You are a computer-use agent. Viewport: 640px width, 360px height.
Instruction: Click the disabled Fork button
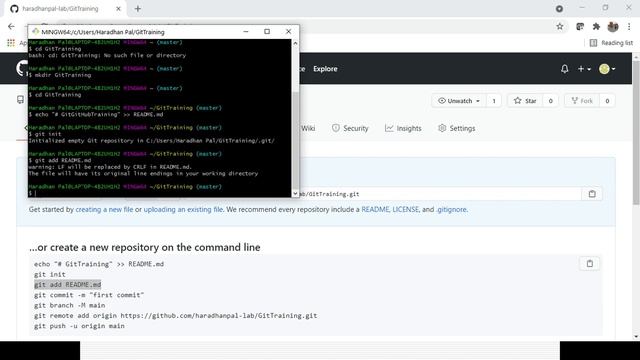click(582, 101)
